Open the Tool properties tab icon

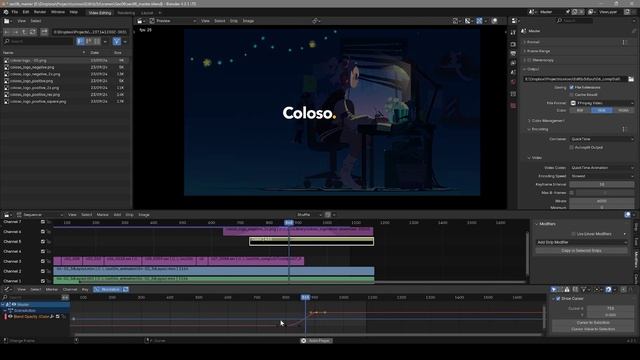[513, 33]
